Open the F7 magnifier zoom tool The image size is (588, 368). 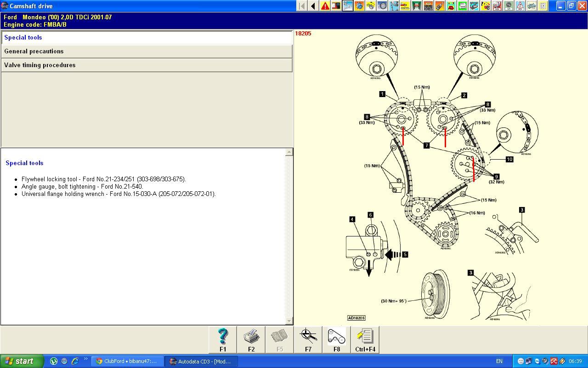[308, 339]
